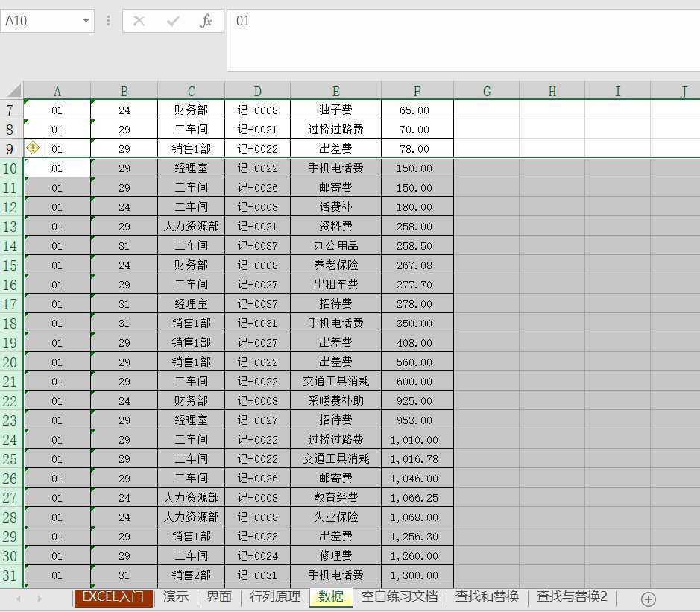Viewport: 700px width, 612px height.
Task: Click the 记-0023 voucher cell
Action: coord(258,537)
